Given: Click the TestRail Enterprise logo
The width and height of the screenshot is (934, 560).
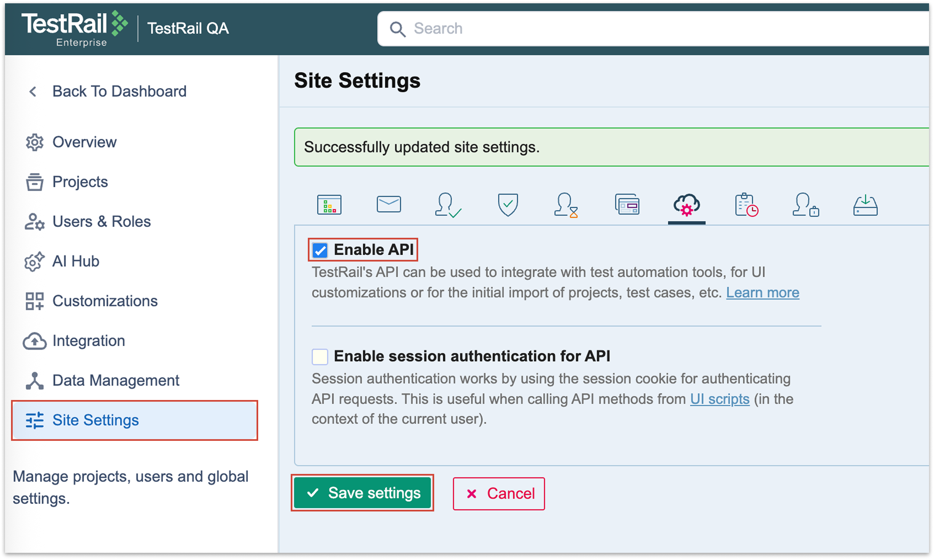Looking at the screenshot, I should tap(75, 29).
